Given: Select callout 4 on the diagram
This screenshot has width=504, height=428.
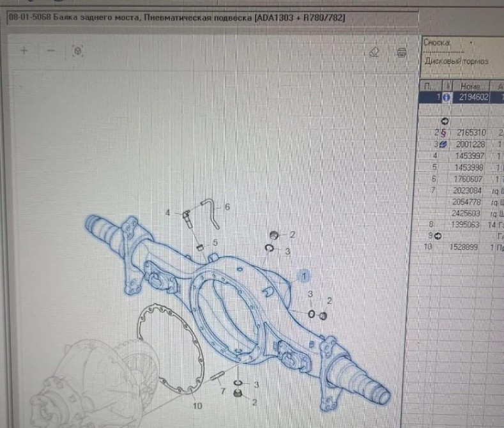Looking at the screenshot, I should pyautogui.click(x=168, y=213).
